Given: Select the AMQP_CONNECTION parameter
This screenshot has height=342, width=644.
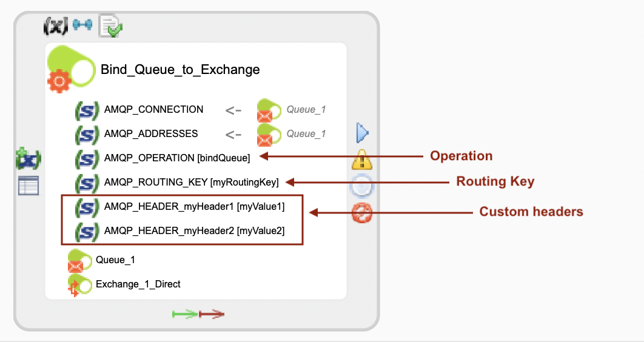Looking at the screenshot, I should (x=153, y=110).
